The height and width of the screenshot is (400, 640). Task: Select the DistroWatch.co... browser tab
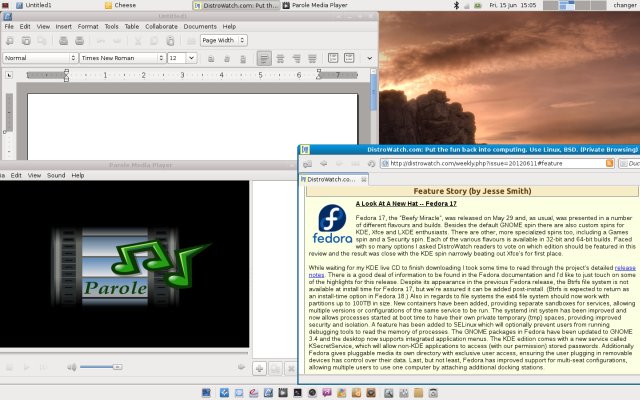(x=334, y=180)
